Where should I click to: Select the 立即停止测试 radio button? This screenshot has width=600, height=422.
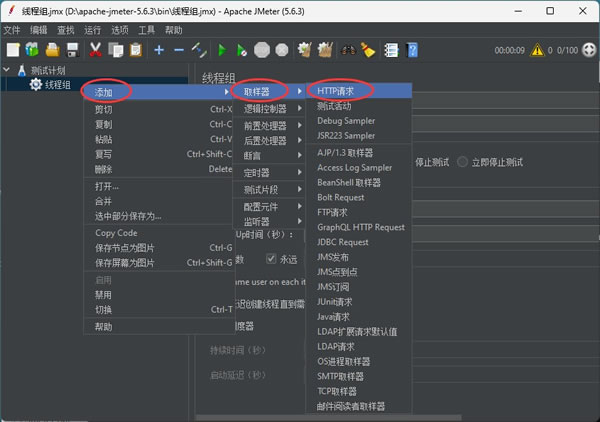pos(463,162)
